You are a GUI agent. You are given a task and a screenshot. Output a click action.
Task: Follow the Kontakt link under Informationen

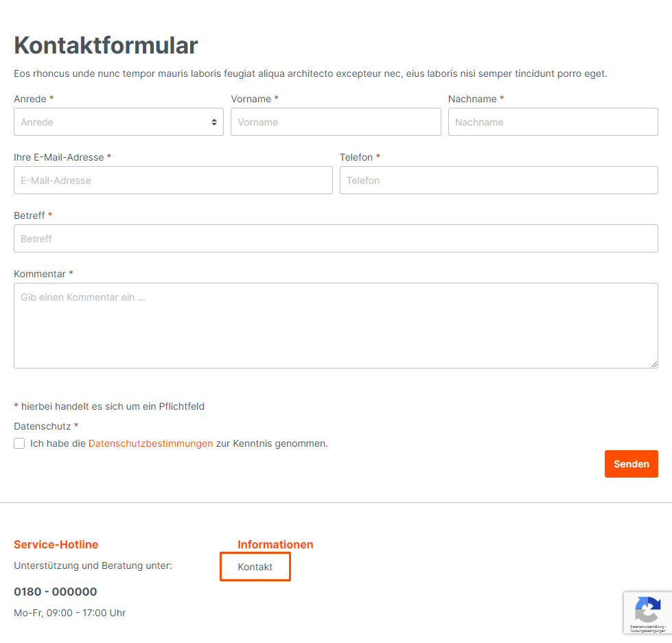[255, 567]
